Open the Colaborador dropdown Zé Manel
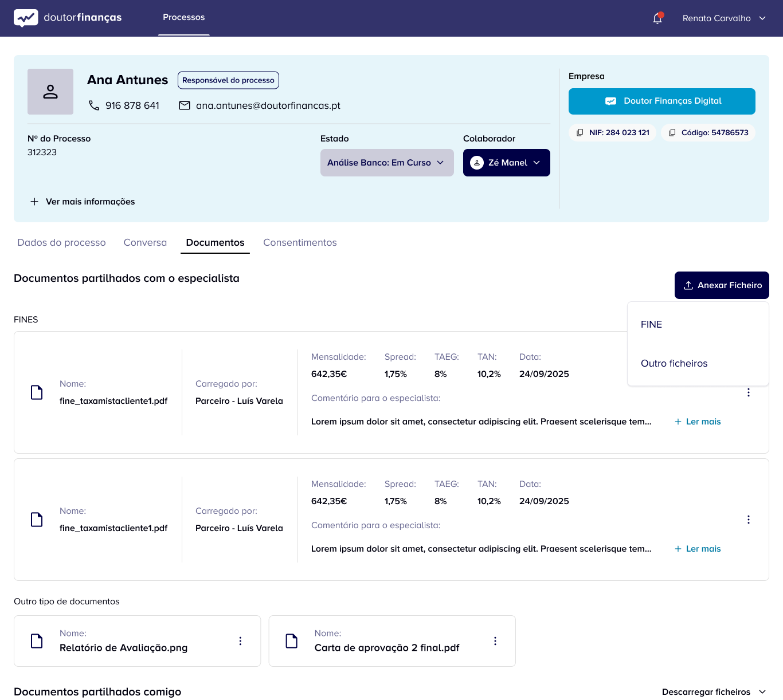The height and width of the screenshot is (700, 783). tap(506, 163)
